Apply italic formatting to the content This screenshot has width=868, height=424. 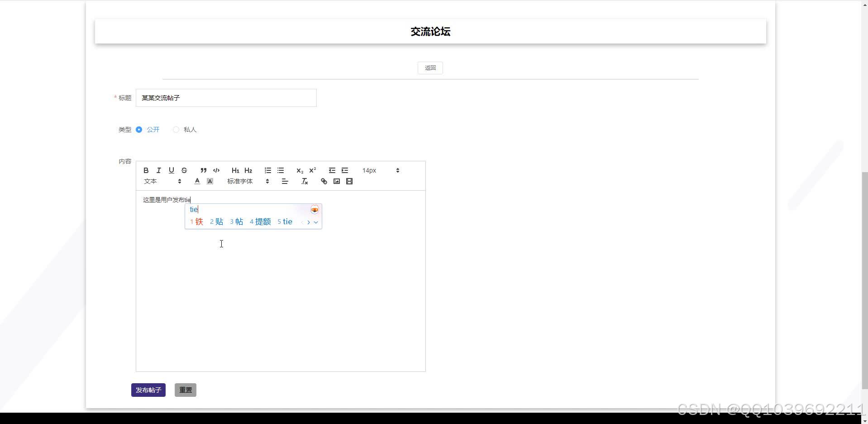(x=158, y=170)
